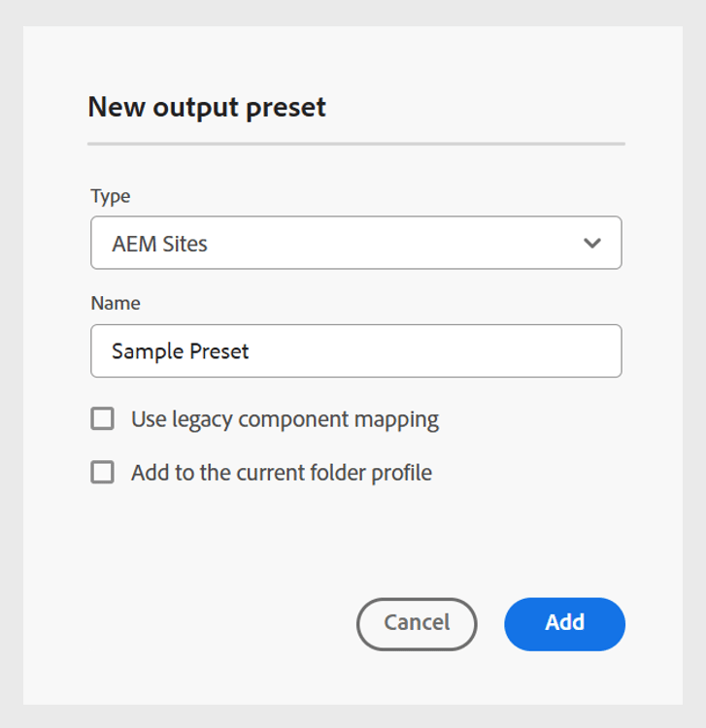Enable the Use legacy component mapping checkbox
Screen dimensions: 706x728
tap(102, 419)
